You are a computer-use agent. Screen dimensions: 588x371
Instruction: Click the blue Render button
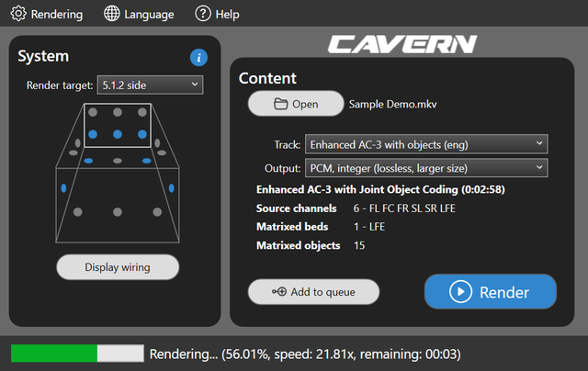click(x=490, y=292)
